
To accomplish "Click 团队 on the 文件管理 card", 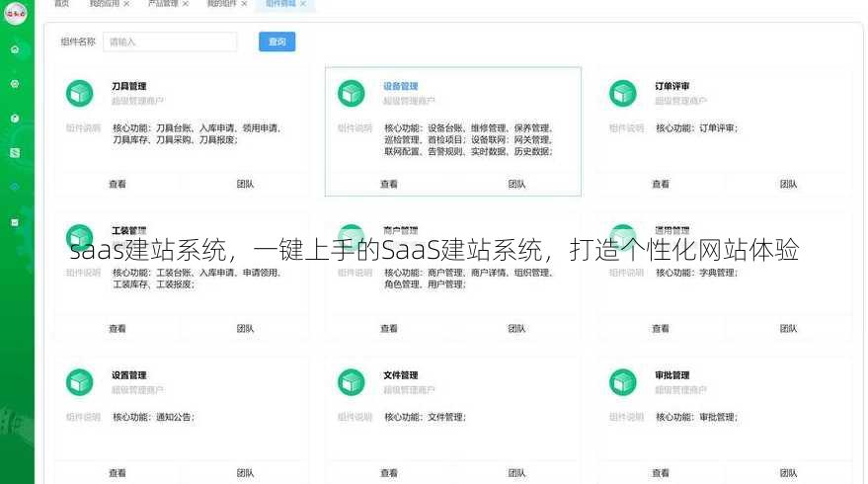I will tap(516, 473).
